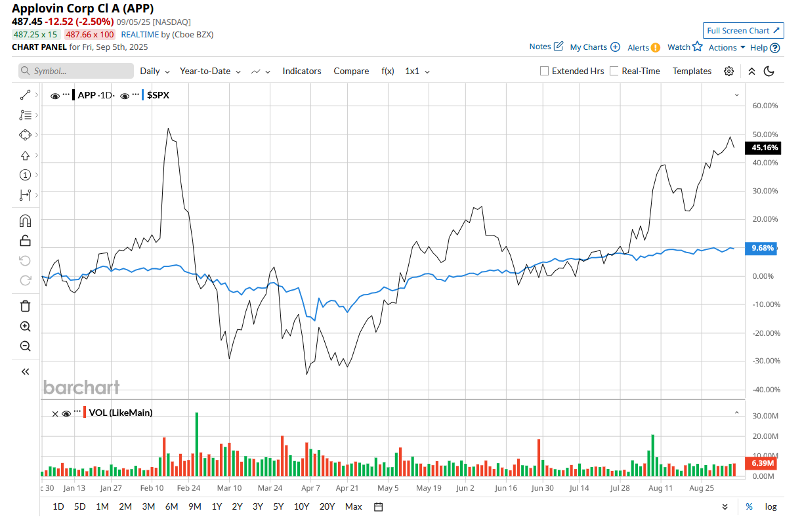Click the VOL red color swatch
Viewport: 802px width, 532px height.
(x=85, y=413)
